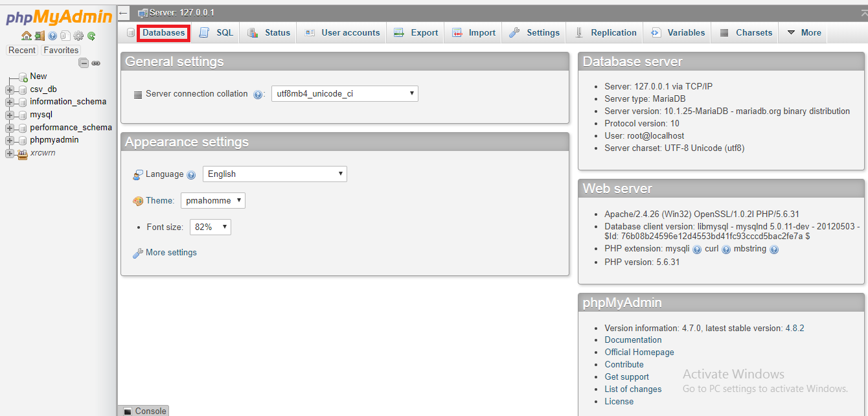Click wrench icon beside More settings
This screenshot has height=416, width=868.
coord(138,253)
